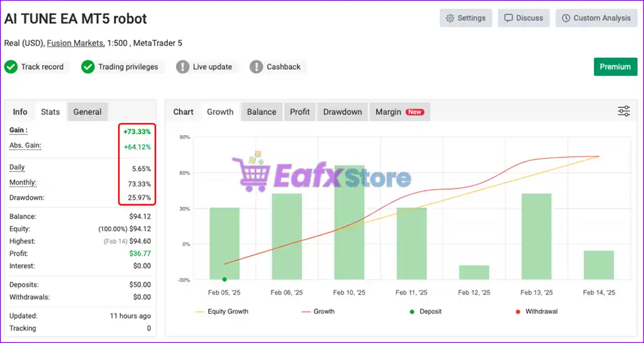The width and height of the screenshot is (644, 343).
Task: Open the Drawdown chart tab
Action: click(x=343, y=112)
